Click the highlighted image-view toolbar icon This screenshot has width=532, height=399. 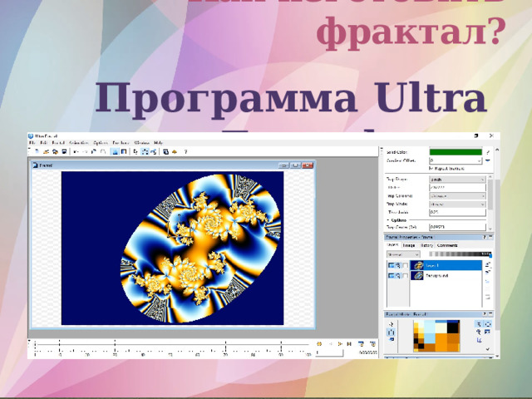pyautogui.click(x=115, y=151)
